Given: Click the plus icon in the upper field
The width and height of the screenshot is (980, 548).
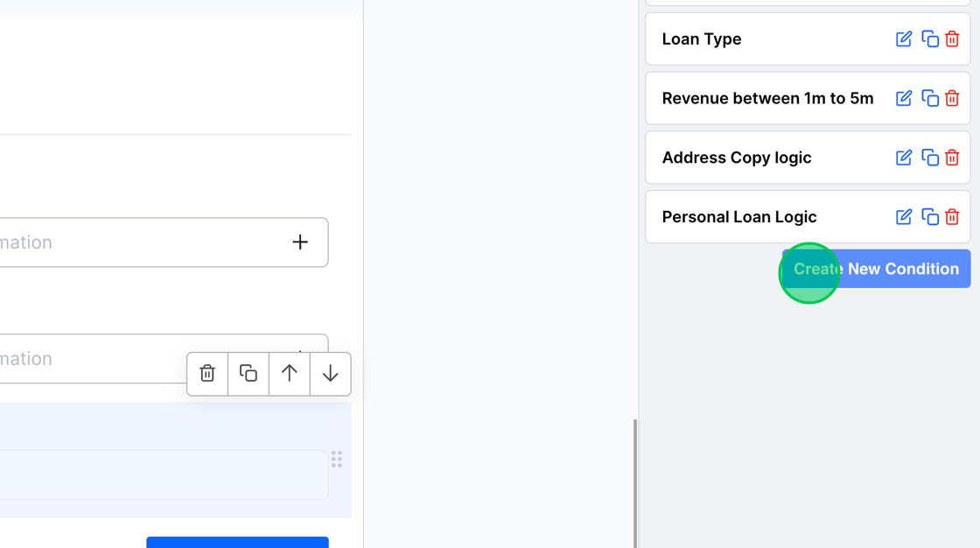Looking at the screenshot, I should (x=300, y=242).
